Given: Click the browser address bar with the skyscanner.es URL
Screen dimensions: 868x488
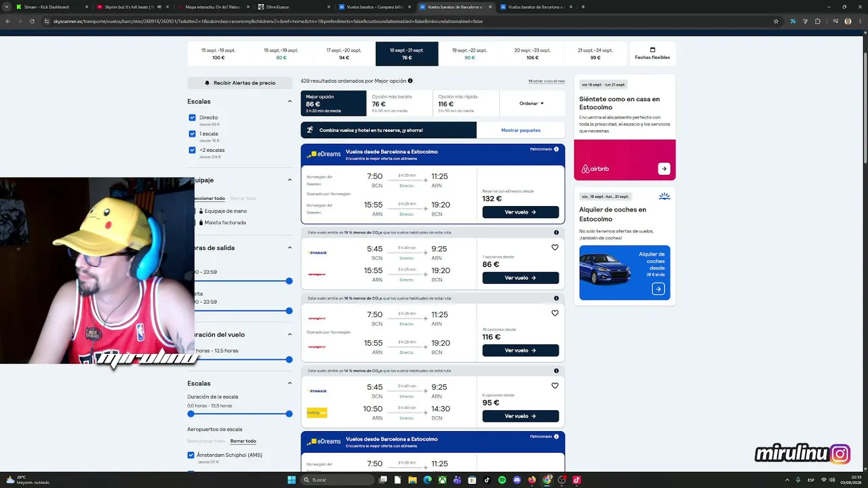Looking at the screenshot, I should [407, 21].
